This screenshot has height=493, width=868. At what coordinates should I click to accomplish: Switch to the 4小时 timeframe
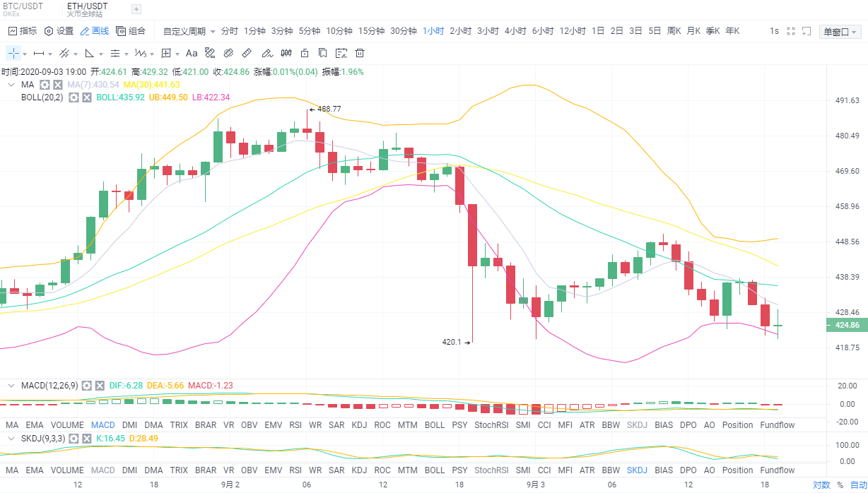(515, 31)
